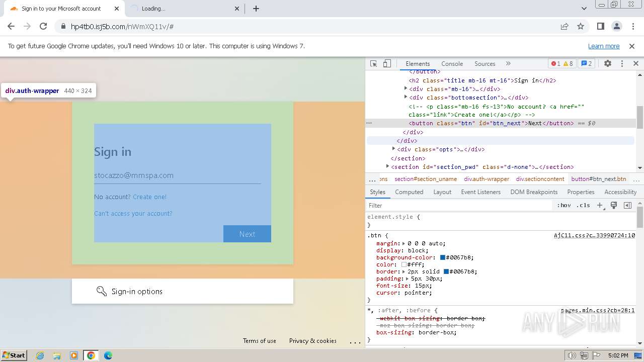This screenshot has height=362, width=644.
Task: Switch to the Loading tab
Action: click(184, 9)
